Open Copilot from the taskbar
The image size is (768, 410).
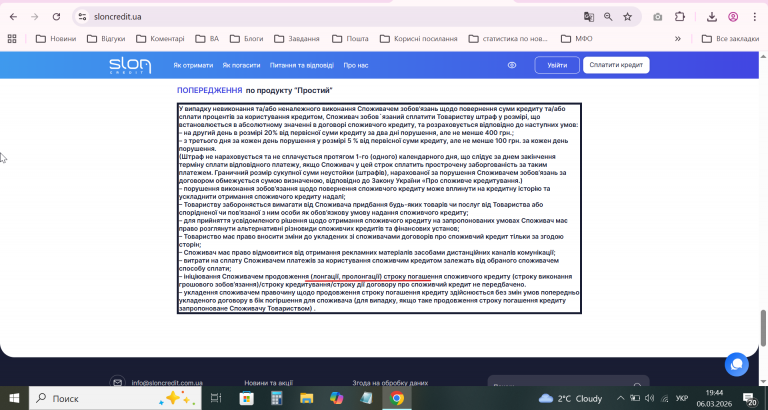coord(337,398)
